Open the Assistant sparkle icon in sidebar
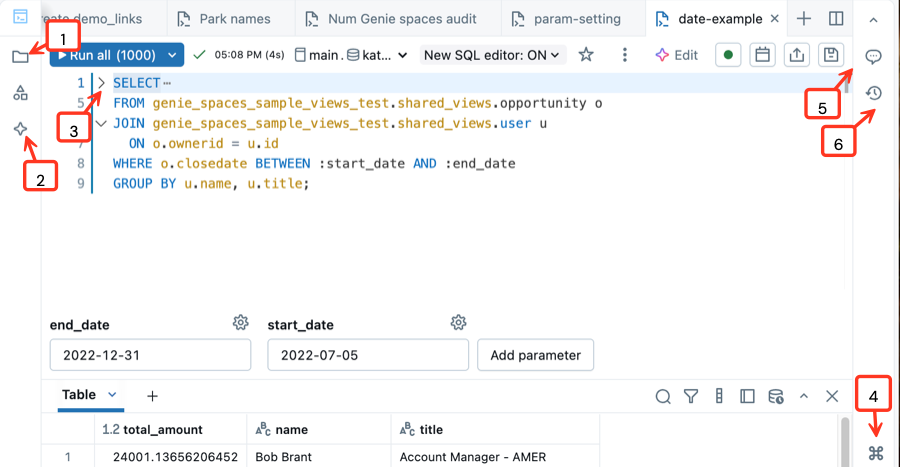This screenshot has height=467, width=900. pos(20,129)
